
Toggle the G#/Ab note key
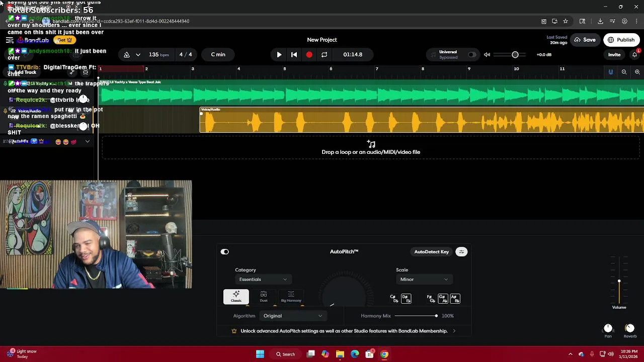click(x=443, y=299)
